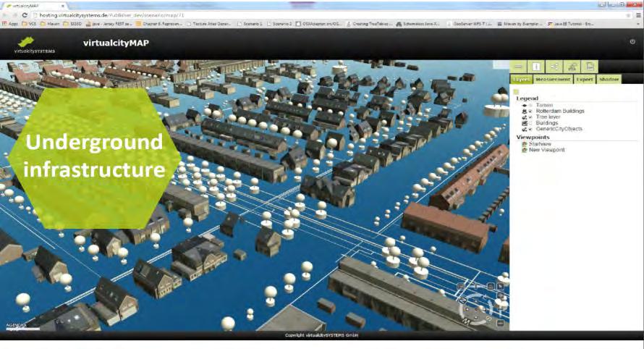The image size is (644, 349).
Task: Collapse the sidebar with the minus icon
Action: click(x=518, y=67)
